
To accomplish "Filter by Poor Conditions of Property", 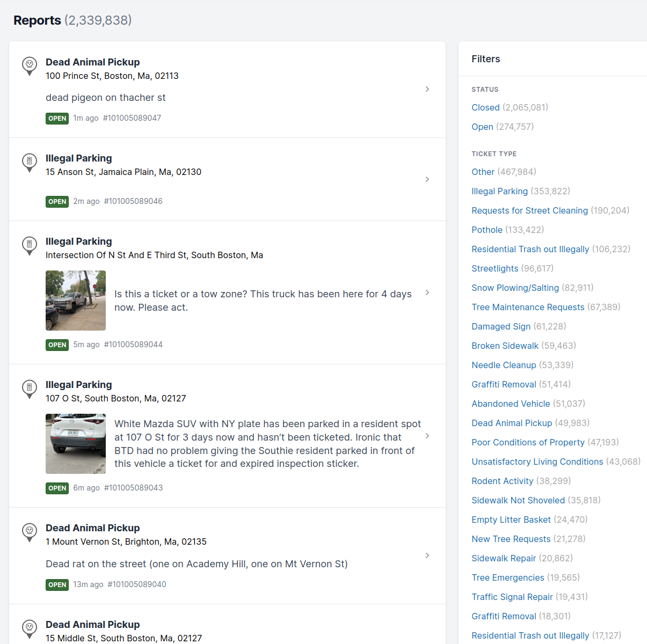I will pyautogui.click(x=528, y=442).
